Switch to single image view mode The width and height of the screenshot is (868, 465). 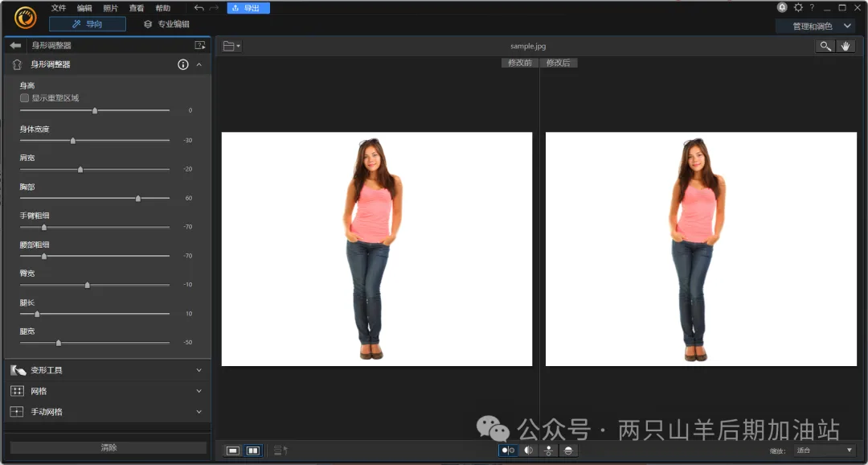[233, 451]
